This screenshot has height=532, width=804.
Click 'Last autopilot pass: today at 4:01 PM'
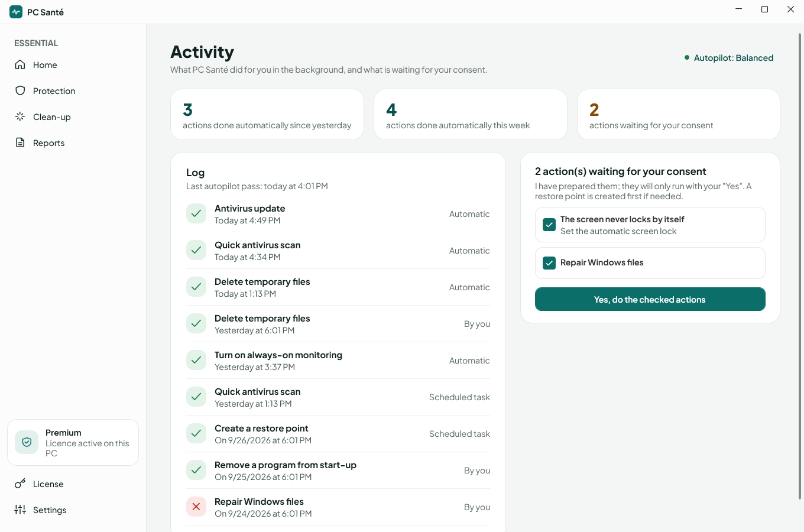tap(257, 186)
